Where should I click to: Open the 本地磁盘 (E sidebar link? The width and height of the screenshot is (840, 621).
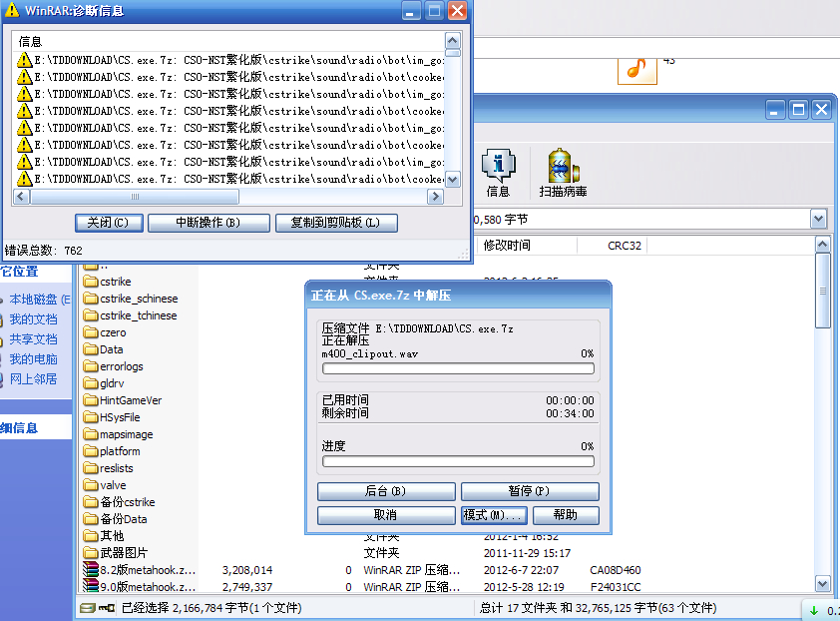coord(40,300)
